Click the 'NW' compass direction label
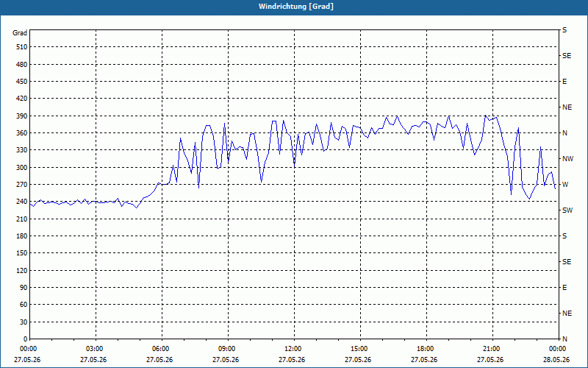 pyautogui.click(x=568, y=159)
